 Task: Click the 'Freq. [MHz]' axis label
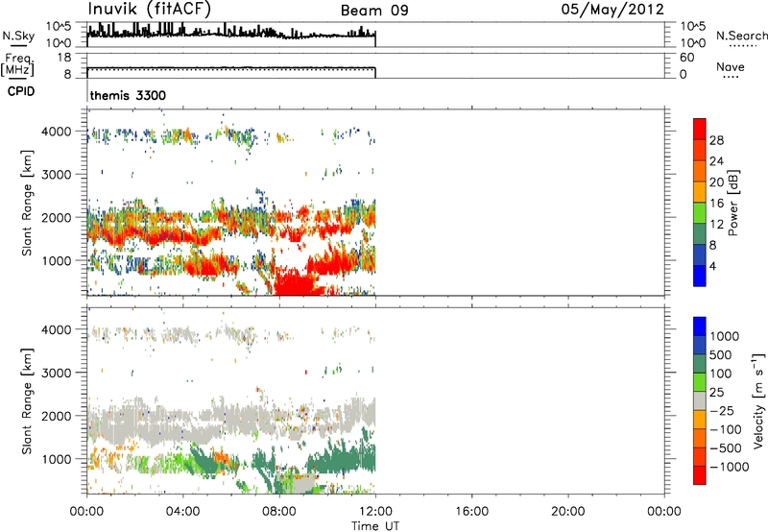tap(17, 65)
